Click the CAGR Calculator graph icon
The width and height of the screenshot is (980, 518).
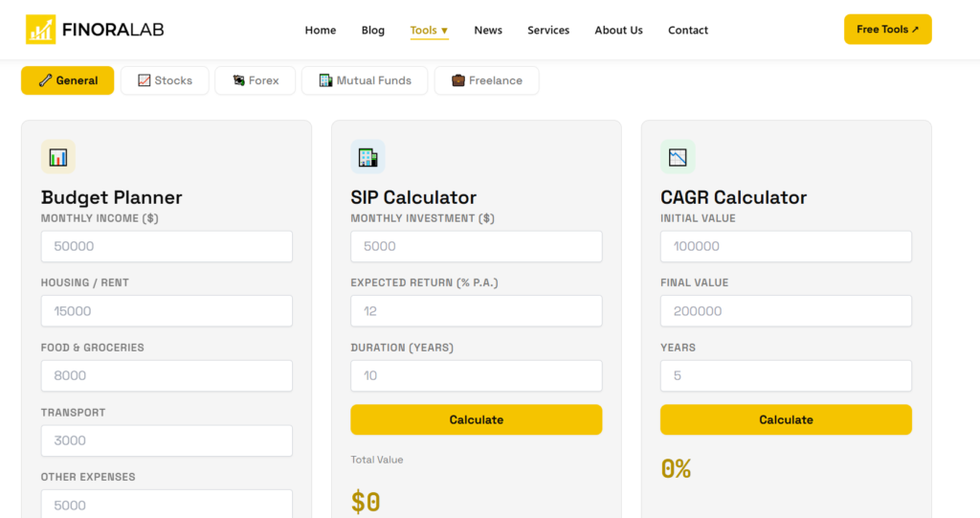click(678, 157)
